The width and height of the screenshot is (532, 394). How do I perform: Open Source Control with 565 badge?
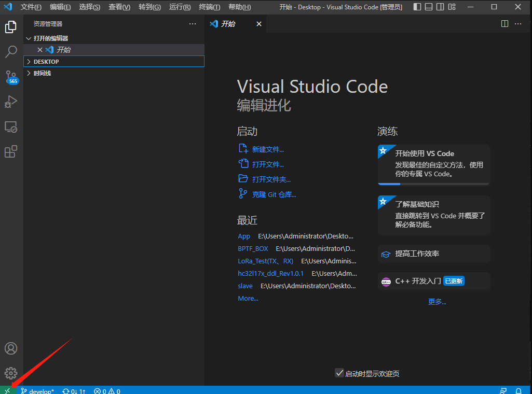[x=11, y=77]
